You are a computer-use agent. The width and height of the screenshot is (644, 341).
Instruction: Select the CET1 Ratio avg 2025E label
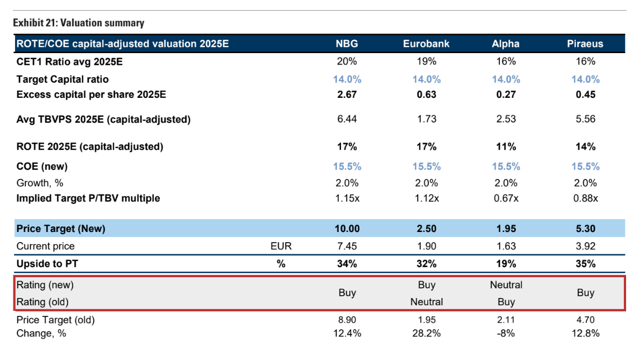(69, 61)
